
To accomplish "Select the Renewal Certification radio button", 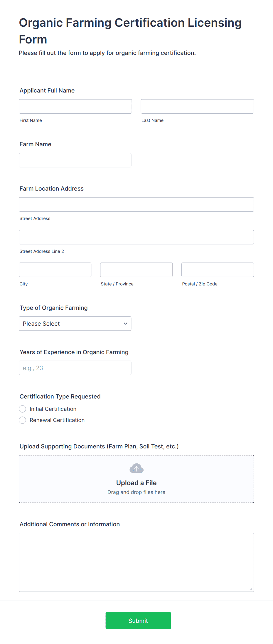I will coord(22,420).
